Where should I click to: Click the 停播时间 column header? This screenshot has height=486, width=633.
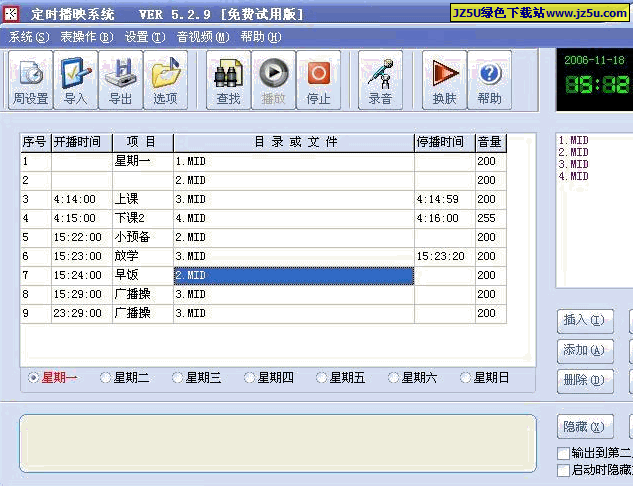click(445, 142)
